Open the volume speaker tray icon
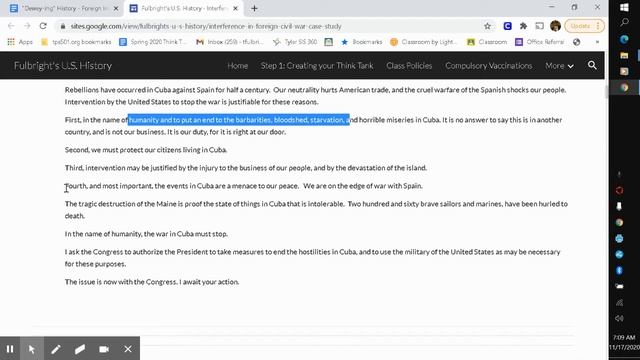This screenshot has height=360, width=640. click(619, 318)
